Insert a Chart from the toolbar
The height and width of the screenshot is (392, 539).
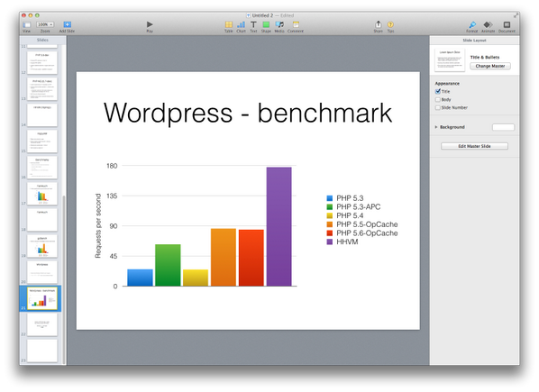241,24
